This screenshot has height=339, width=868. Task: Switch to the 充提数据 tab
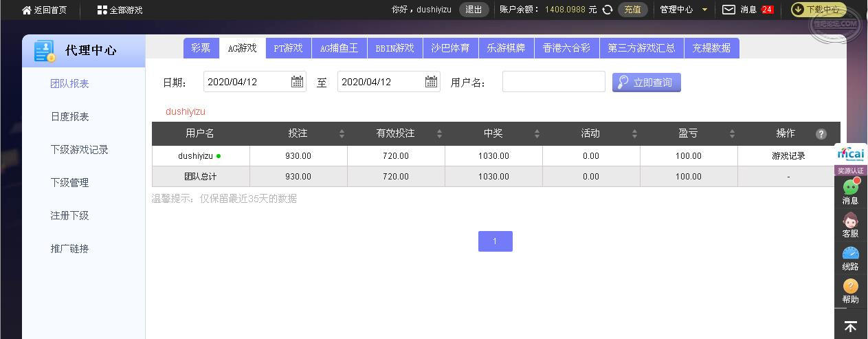tap(711, 48)
